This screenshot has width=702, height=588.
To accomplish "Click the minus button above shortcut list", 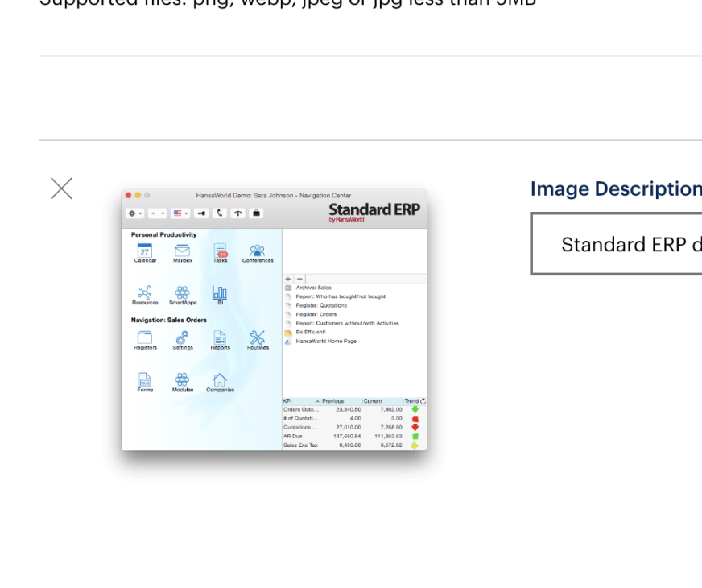I will 299,278.
